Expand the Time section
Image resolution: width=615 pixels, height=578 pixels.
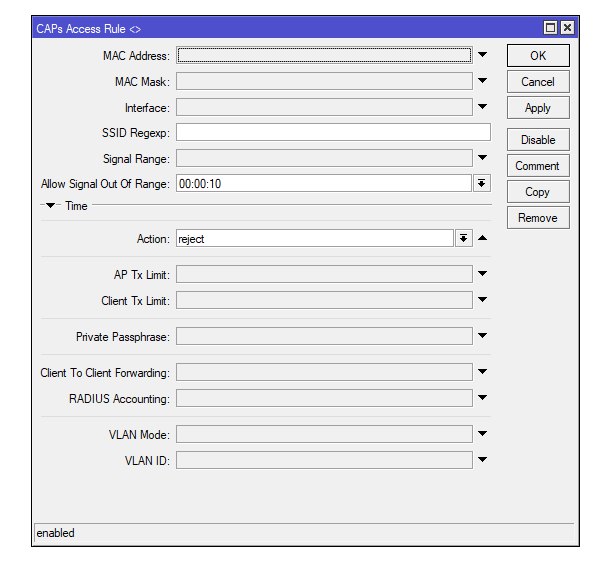(x=51, y=205)
